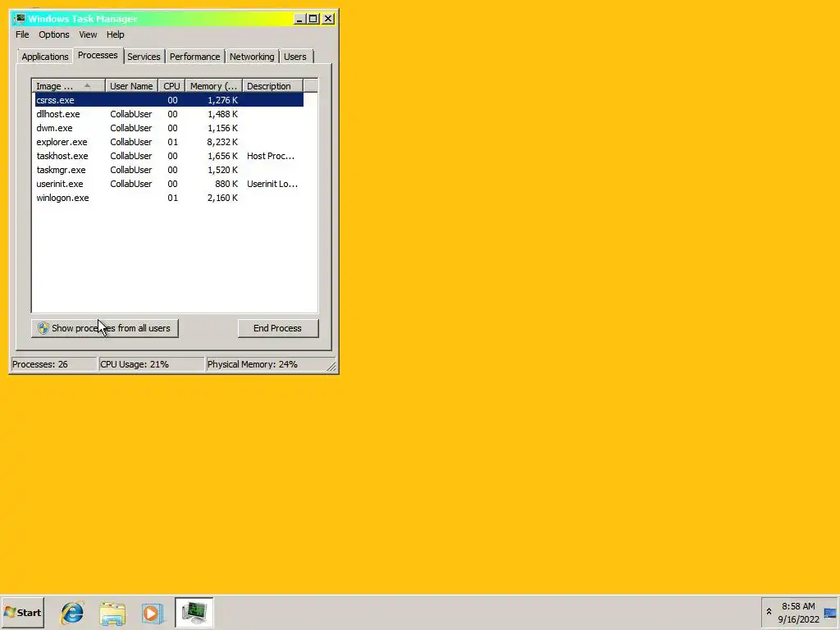Open the View menu

pos(88,34)
